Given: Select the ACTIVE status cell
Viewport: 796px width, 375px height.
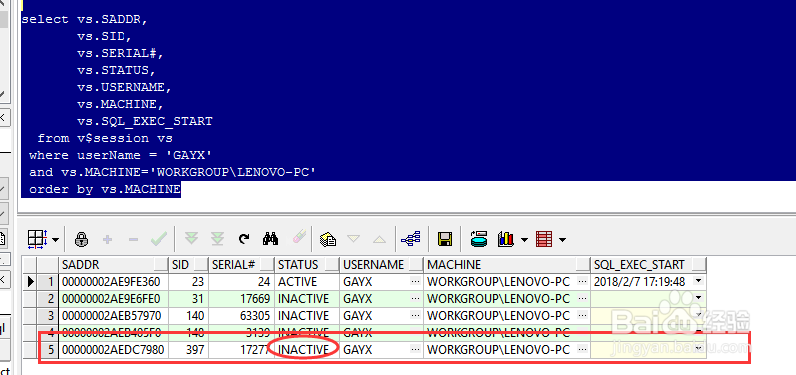Looking at the screenshot, I should click(307, 281).
